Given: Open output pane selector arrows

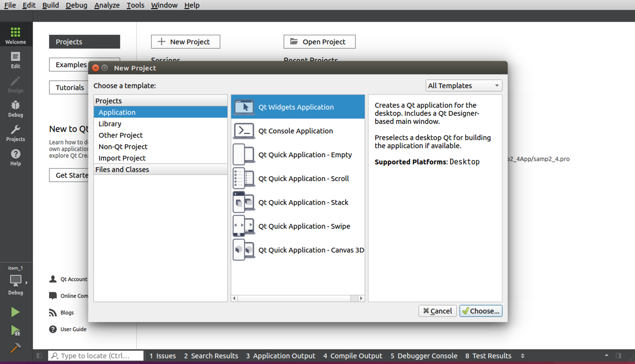Looking at the screenshot, I should [522, 356].
